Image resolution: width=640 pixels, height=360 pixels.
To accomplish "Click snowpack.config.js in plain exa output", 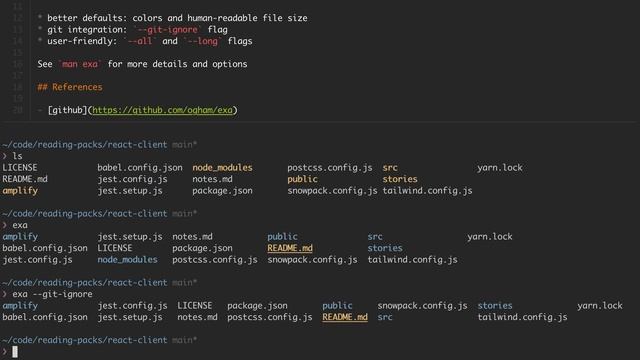I will click(312, 260).
